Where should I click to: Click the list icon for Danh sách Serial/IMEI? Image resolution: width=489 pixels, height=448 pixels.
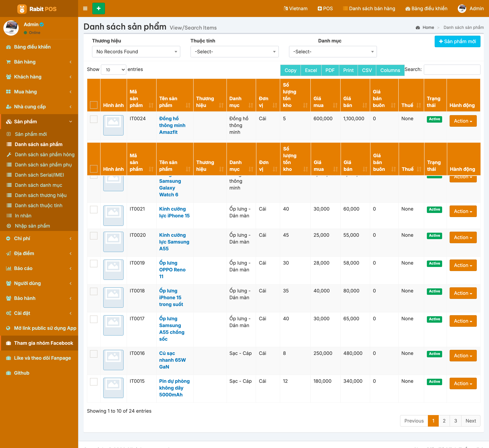[9, 175]
